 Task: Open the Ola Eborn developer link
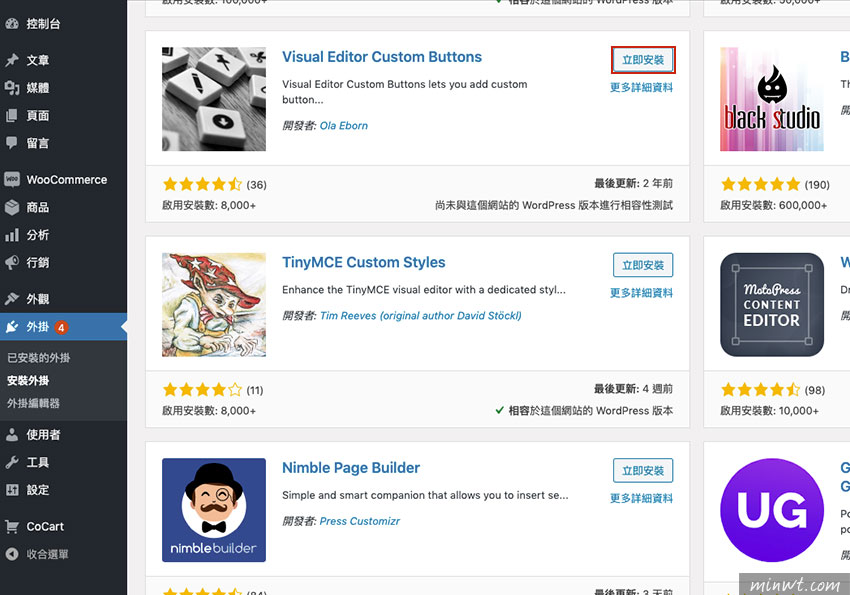344,126
